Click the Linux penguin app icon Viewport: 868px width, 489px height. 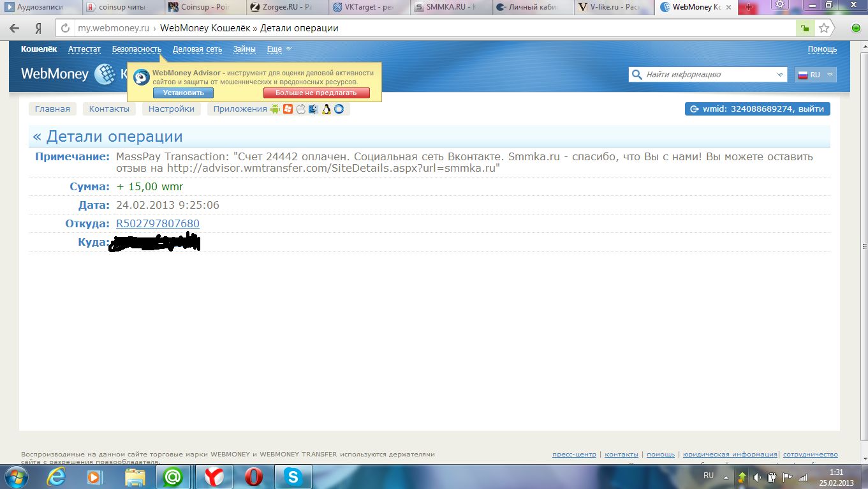coord(326,109)
